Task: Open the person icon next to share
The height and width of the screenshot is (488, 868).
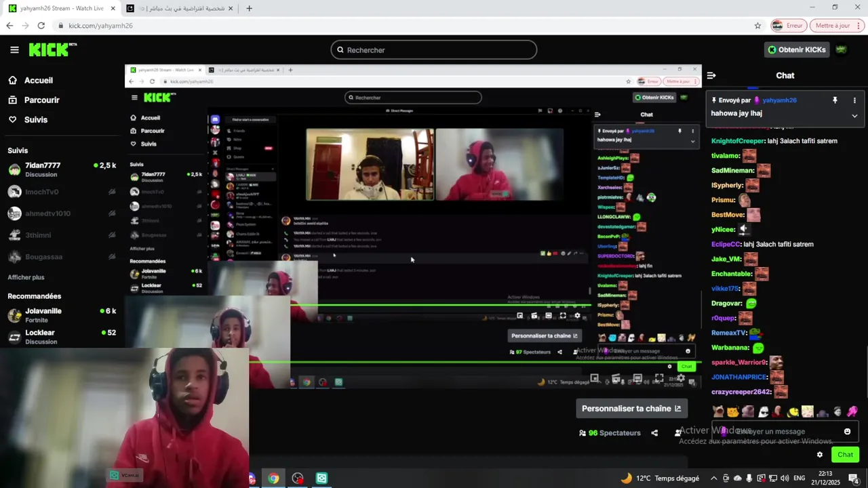Action: (677, 432)
